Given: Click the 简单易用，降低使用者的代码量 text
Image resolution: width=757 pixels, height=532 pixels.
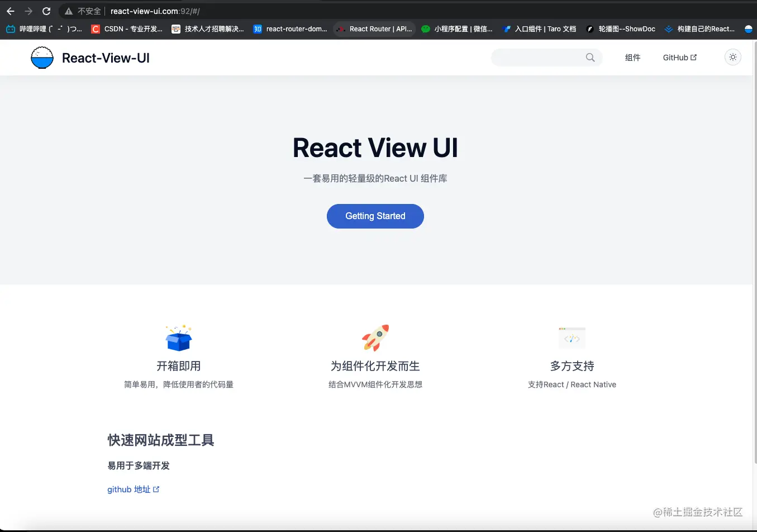Looking at the screenshot, I should click(x=179, y=384).
